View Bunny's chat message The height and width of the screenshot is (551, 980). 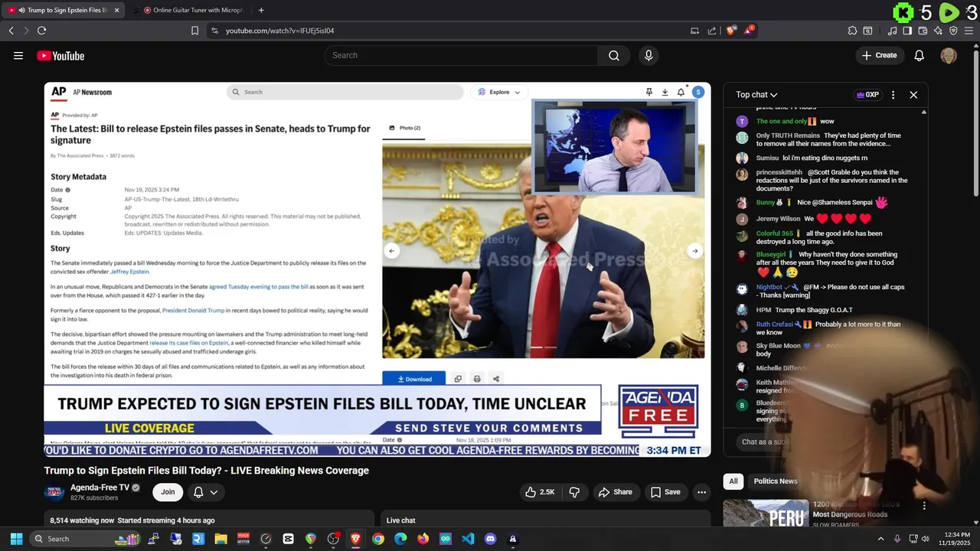[x=822, y=203]
